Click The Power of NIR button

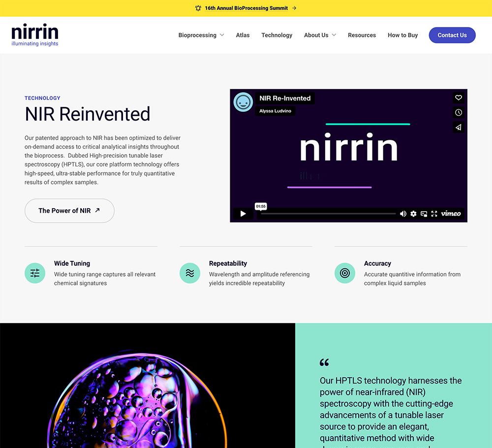coord(69,211)
